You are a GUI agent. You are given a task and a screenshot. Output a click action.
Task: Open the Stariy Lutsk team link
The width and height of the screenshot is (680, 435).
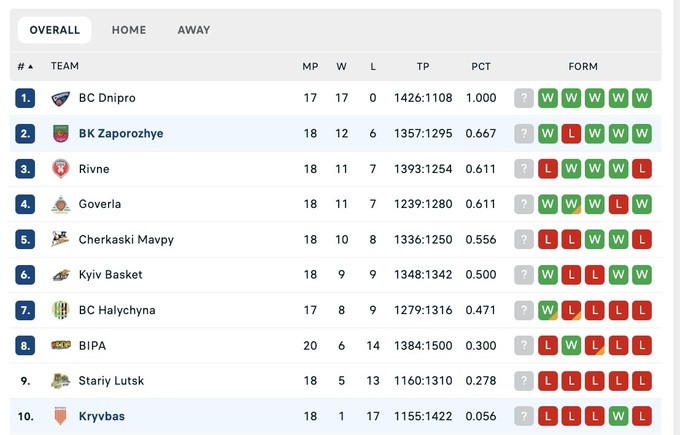[x=110, y=381]
